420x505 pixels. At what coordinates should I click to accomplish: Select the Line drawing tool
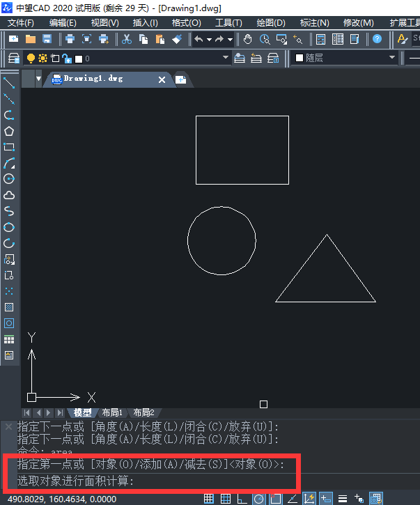coord(9,84)
